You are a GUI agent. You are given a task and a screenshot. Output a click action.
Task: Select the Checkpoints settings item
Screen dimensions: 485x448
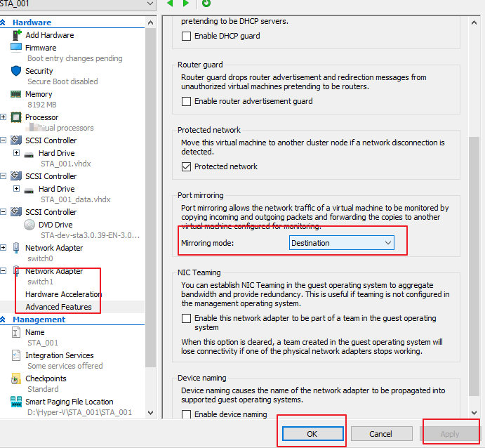46,378
